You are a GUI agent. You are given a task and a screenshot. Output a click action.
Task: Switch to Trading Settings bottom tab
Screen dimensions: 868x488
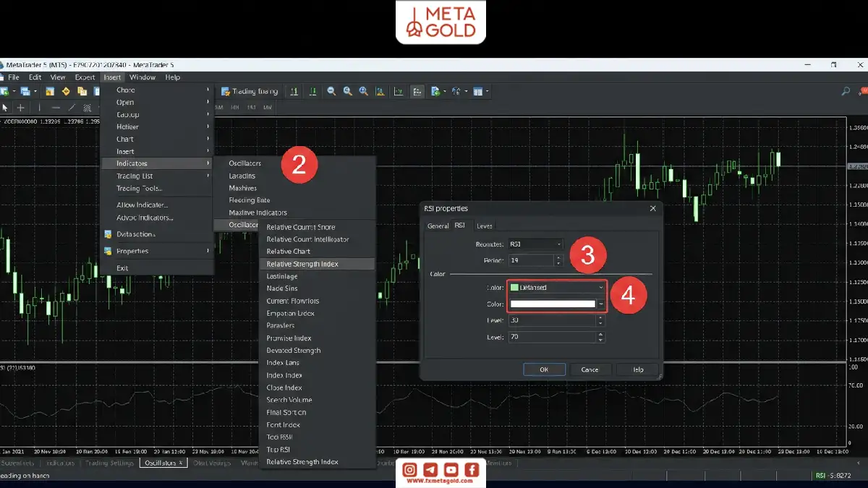pyautogui.click(x=109, y=463)
